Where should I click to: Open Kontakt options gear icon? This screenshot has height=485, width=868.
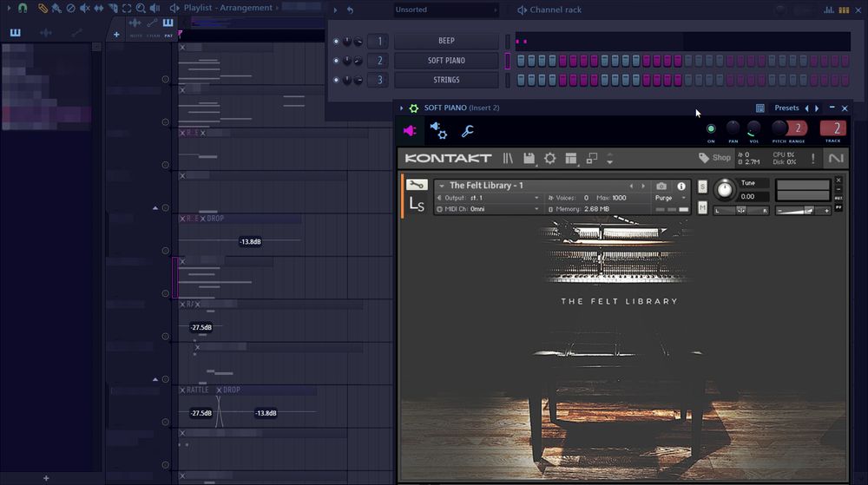(x=549, y=158)
